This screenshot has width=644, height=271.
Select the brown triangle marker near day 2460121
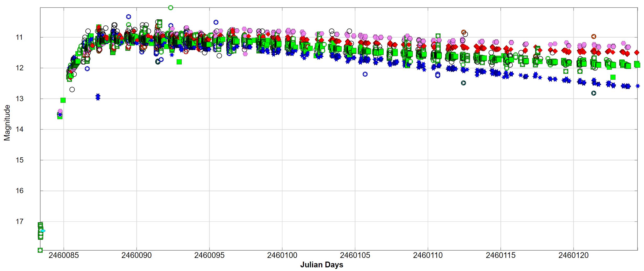(x=594, y=36)
